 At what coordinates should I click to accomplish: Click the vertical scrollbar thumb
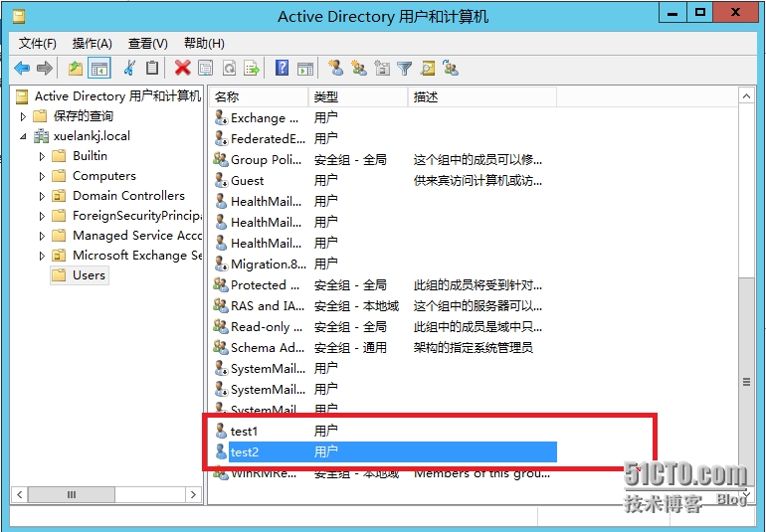click(x=746, y=381)
